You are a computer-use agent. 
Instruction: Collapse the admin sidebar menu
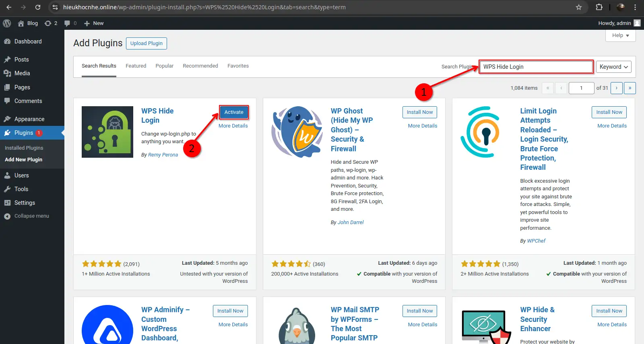(x=32, y=216)
